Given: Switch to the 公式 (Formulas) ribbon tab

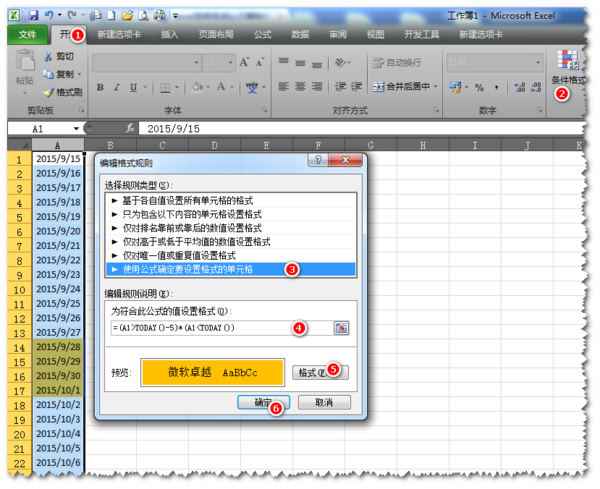Looking at the screenshot, I should point(262,34).
